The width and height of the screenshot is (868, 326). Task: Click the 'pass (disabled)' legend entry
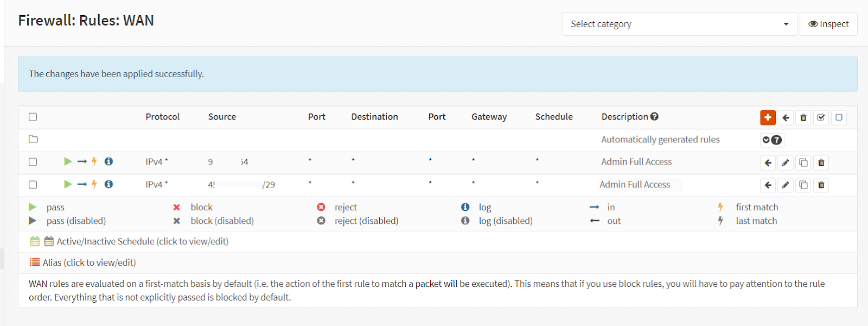(x=76, y=221)
